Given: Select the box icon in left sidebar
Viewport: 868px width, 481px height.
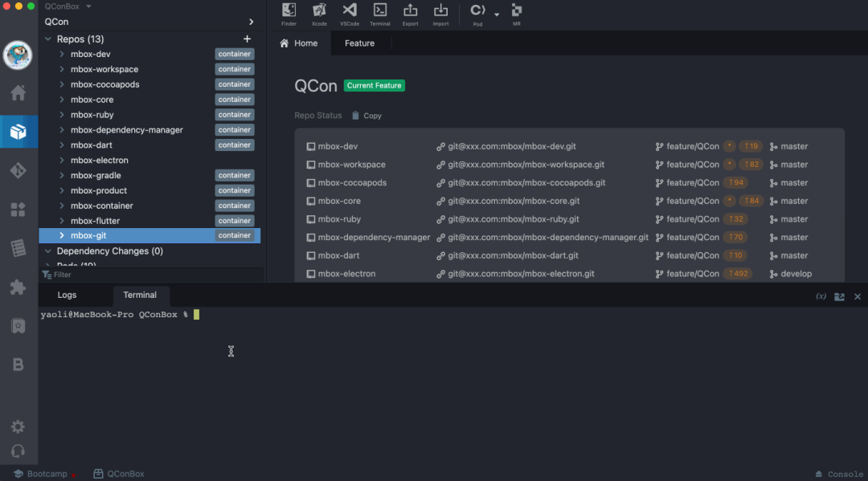Looking at the screenshot, I should [18, 132].
